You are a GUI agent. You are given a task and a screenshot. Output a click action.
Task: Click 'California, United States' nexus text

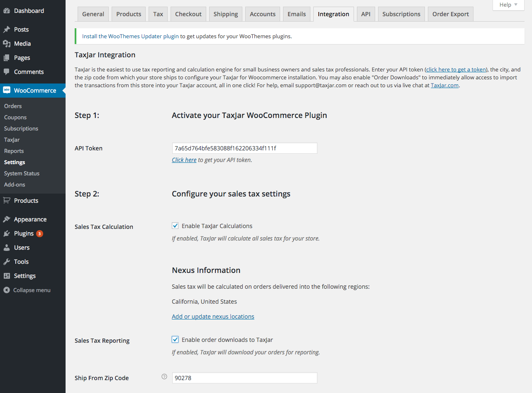coord(205,302)
